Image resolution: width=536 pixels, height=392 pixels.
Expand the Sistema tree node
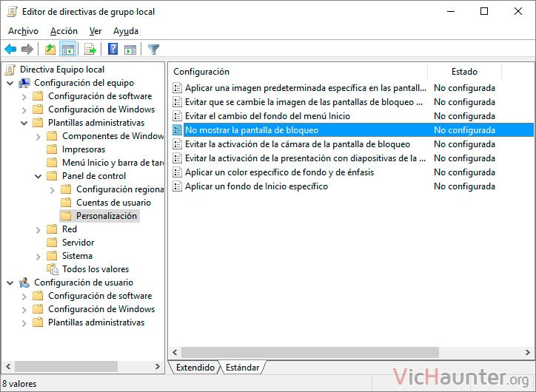pos(38,257)
